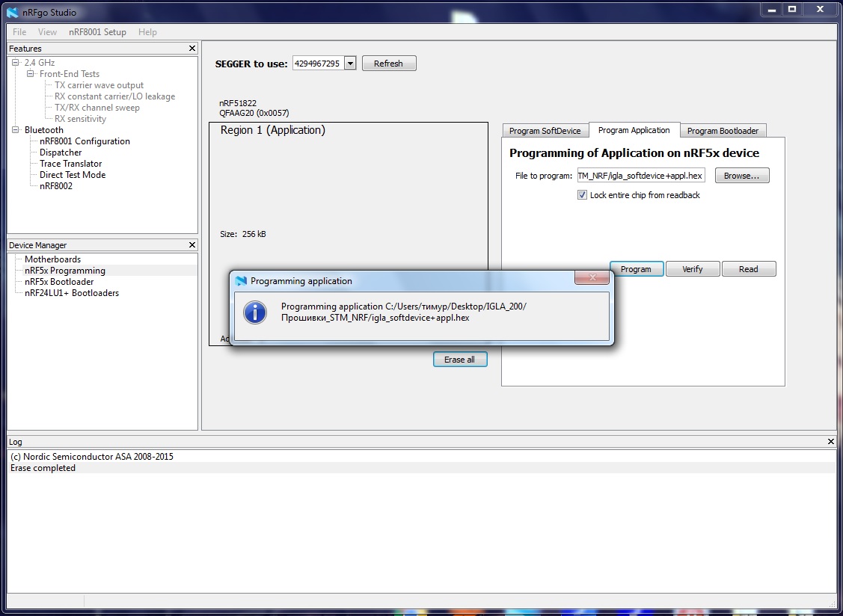Open the Dispatcher feature
Image resolution: width=843 pixels, height=616 pixels.
click(x=60, y=153)
